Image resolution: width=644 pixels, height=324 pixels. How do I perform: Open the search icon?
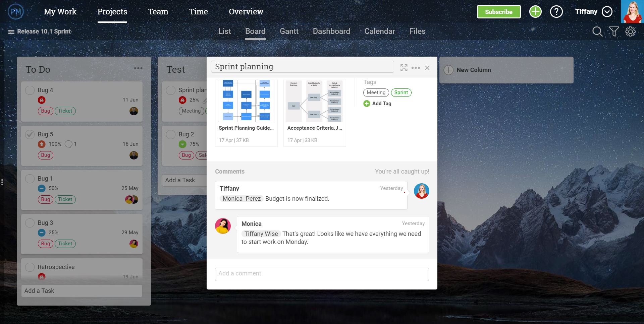597,31
